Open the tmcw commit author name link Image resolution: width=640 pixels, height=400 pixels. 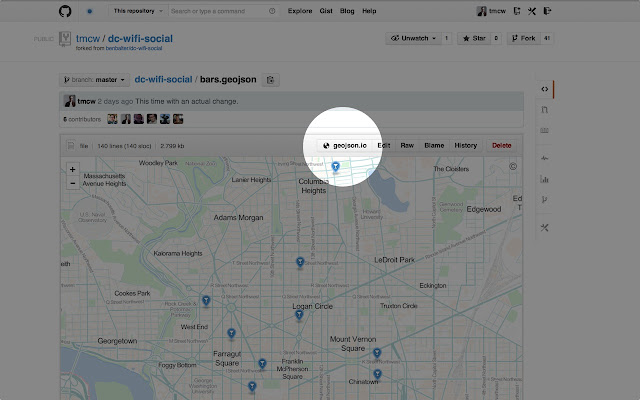point(87,101)
